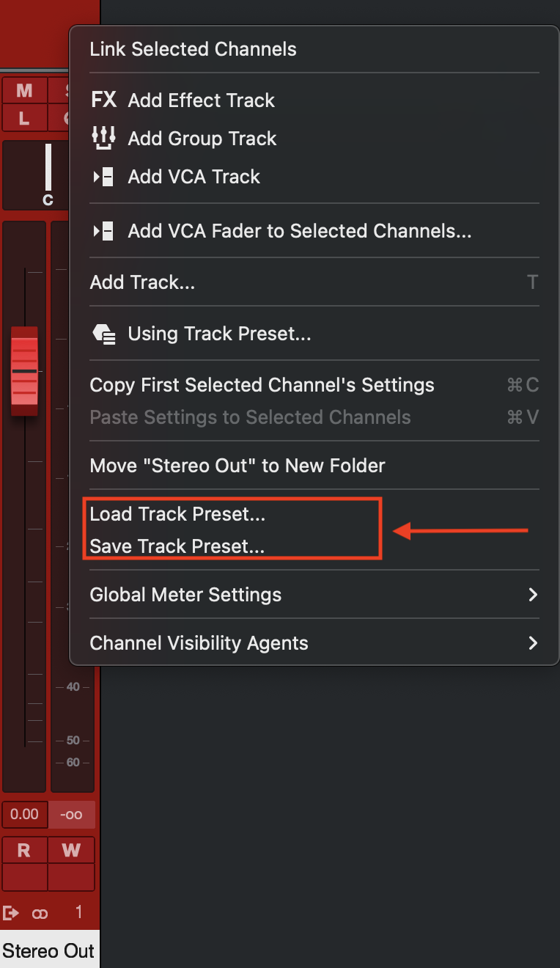Click the output channel arrow icon
Image resolution: width=560 pixels, height=968 pixels.
[x=11, y=913]
